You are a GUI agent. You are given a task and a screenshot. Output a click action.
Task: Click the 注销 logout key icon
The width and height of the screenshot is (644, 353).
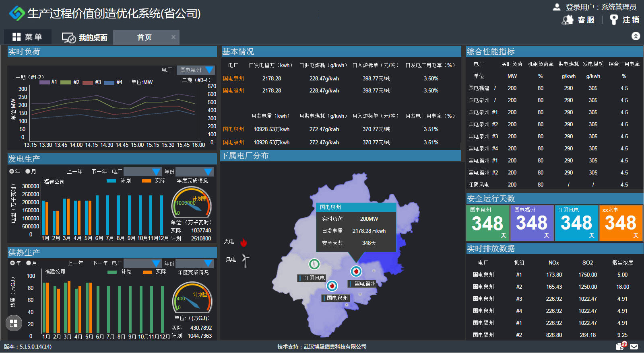(614, 20)
